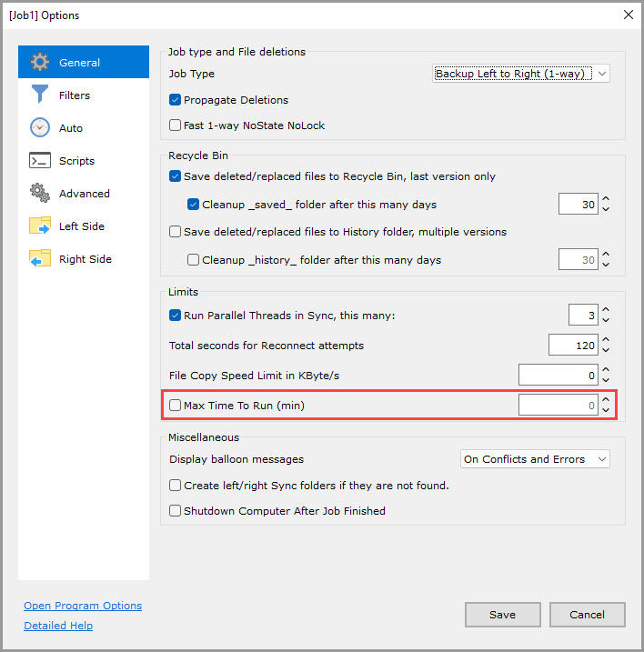This screenshot has width=644, height=652.
Task: Open the Job Type dropdown
Action: point(521,74)
